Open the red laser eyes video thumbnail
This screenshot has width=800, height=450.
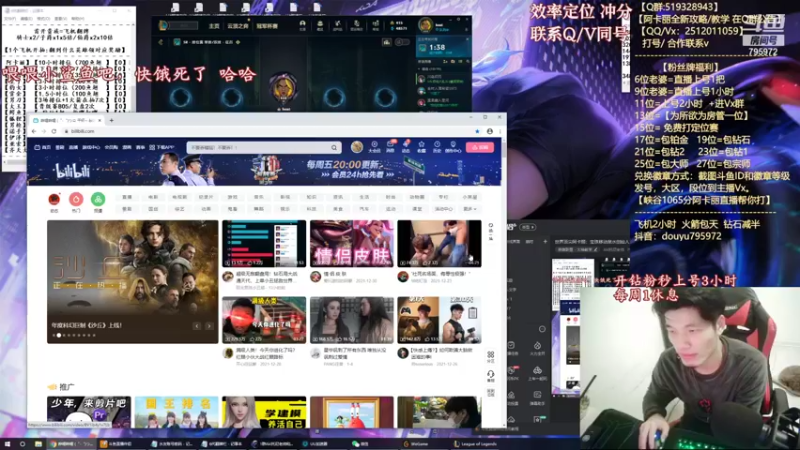(x=264, y=320)
